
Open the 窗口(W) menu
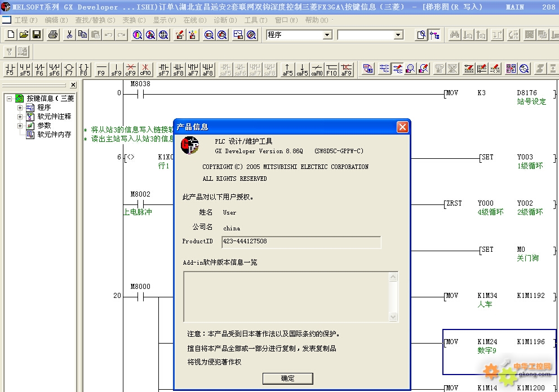click(286, 20)
